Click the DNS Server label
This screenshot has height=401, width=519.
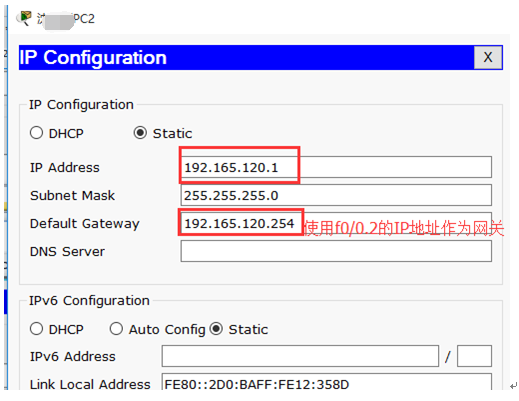pyautogui.click(x=67, y=252)
